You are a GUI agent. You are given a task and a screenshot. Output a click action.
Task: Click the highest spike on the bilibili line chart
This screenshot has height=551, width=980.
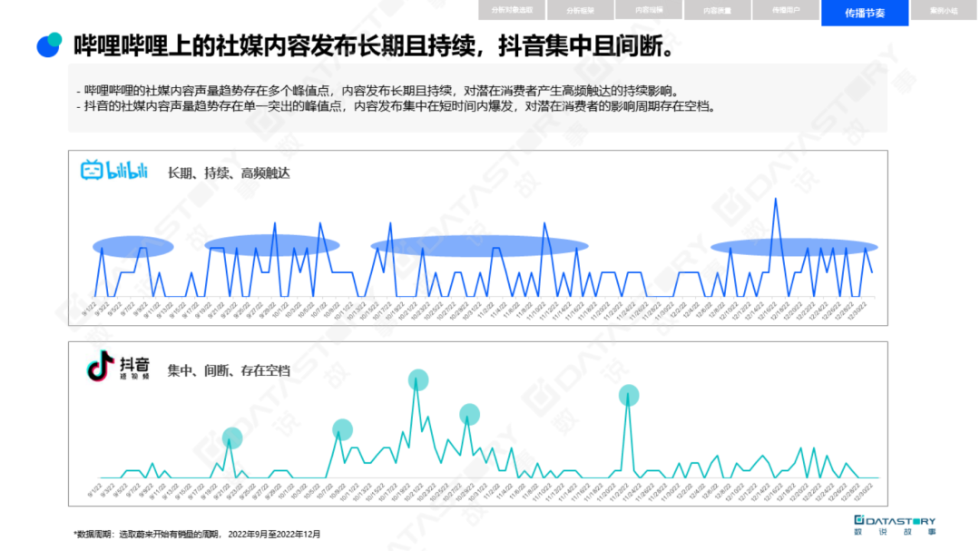pos(776,200)
